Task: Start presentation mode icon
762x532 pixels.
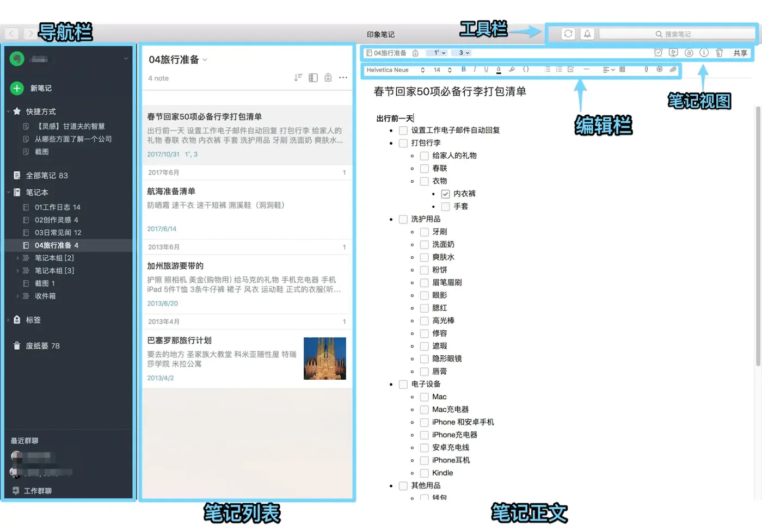Action: click(x=673, y=53)
